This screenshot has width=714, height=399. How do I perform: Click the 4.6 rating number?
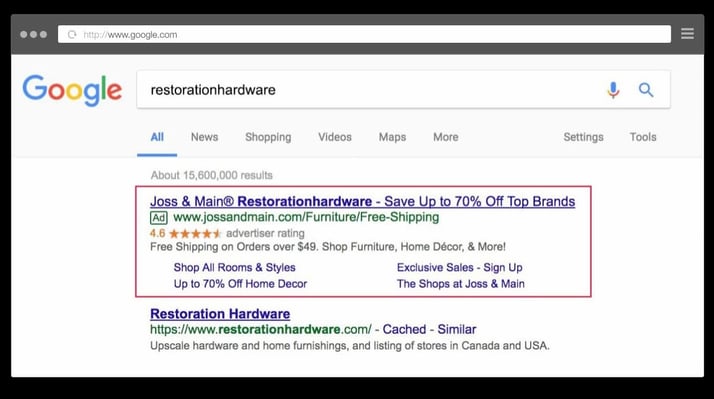pyautogui.click(x=158, y=234)
